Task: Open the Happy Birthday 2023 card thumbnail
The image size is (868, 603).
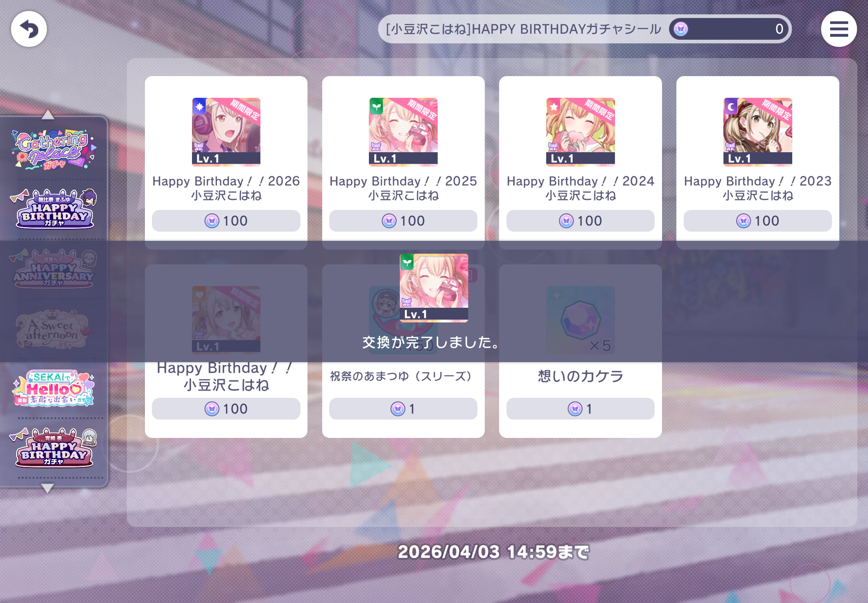Action: coord(758,132)
